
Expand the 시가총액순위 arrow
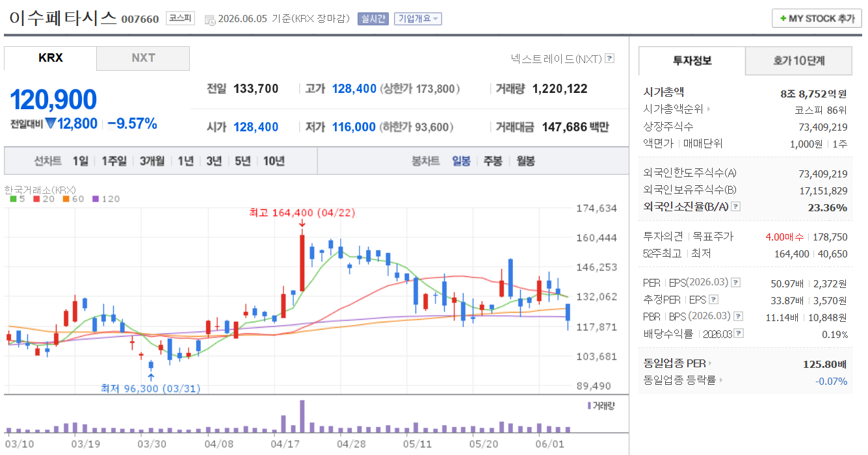(x=709, y=110)
